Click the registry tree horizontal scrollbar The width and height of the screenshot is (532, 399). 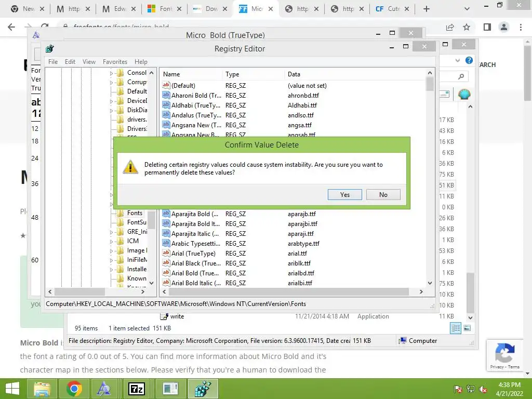pos(79,292)
